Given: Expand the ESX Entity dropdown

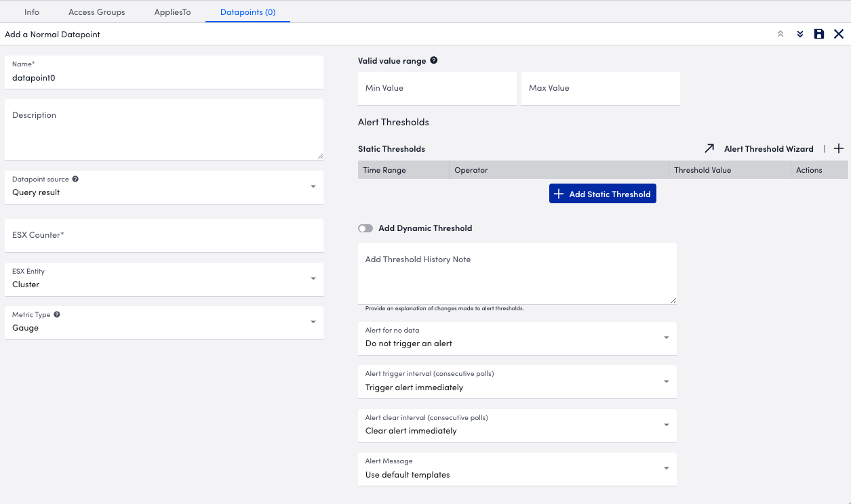Looking at the screenshot, I should [163, 279].
